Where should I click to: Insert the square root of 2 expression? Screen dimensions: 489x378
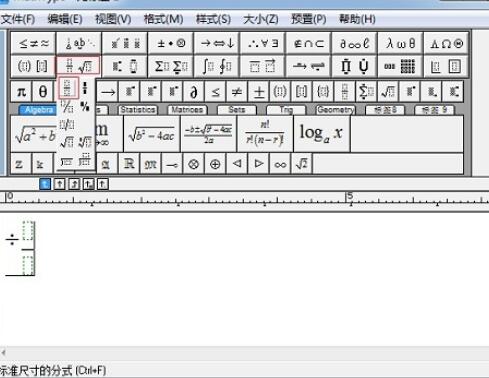[x=302, y=164]
